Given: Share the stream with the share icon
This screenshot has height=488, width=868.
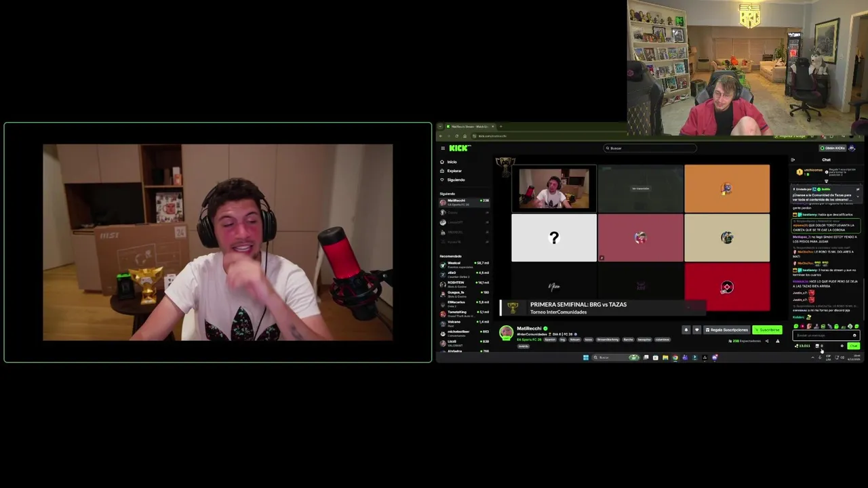Looking at the screenshot, I should point(767,341).
